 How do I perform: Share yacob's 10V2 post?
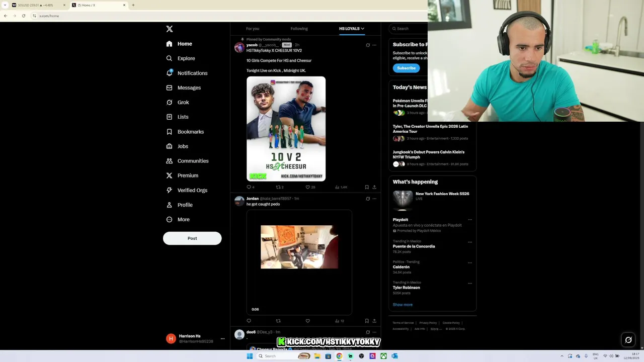point(374,187)
